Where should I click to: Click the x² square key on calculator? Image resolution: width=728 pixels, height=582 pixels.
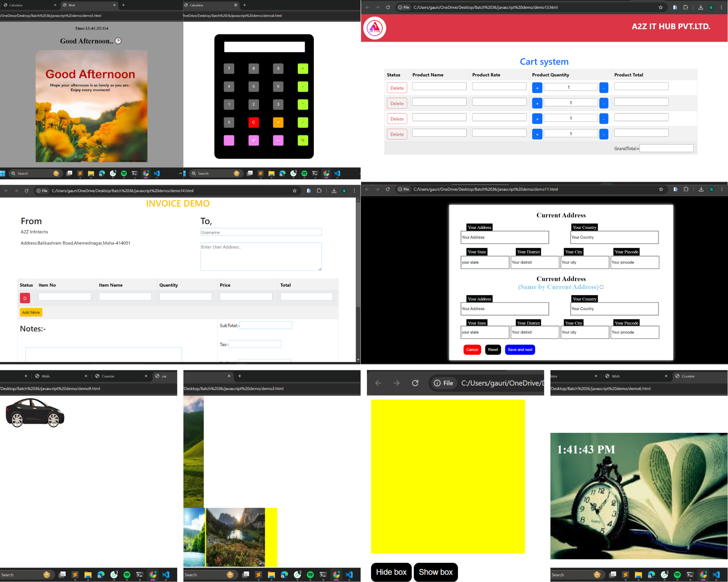click(x=254, y=140)
